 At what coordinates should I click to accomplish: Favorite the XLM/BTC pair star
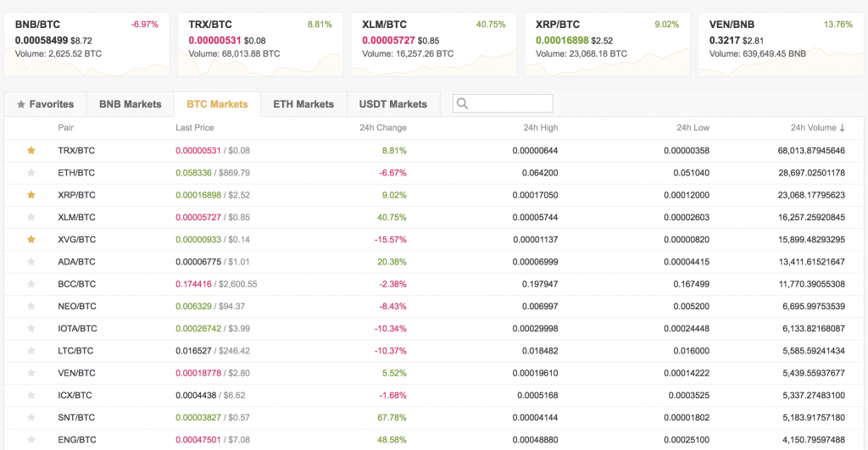[x=31, y=217]
